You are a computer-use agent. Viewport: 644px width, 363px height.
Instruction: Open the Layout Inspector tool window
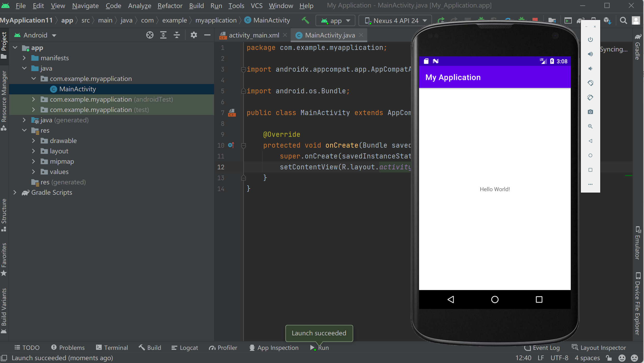tap(599, 347)
